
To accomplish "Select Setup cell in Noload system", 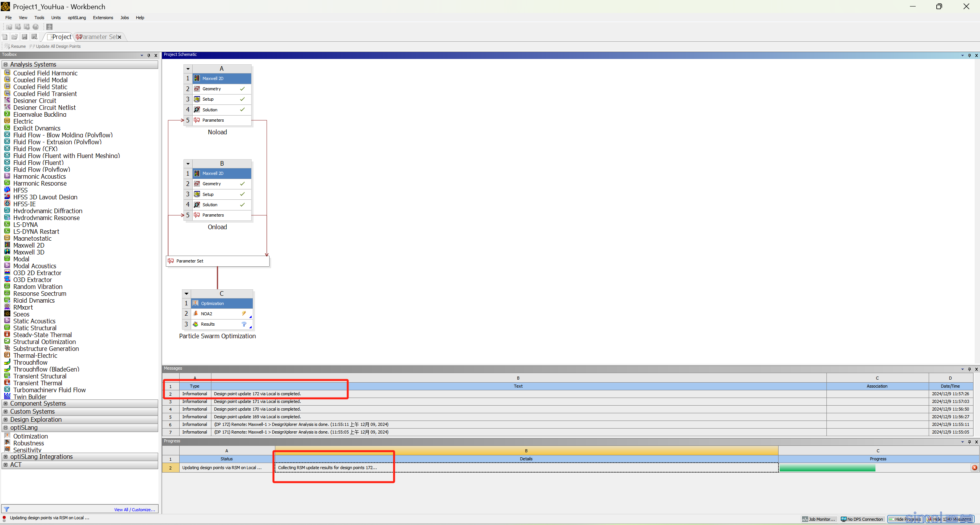I will click(x=222, y=99).
